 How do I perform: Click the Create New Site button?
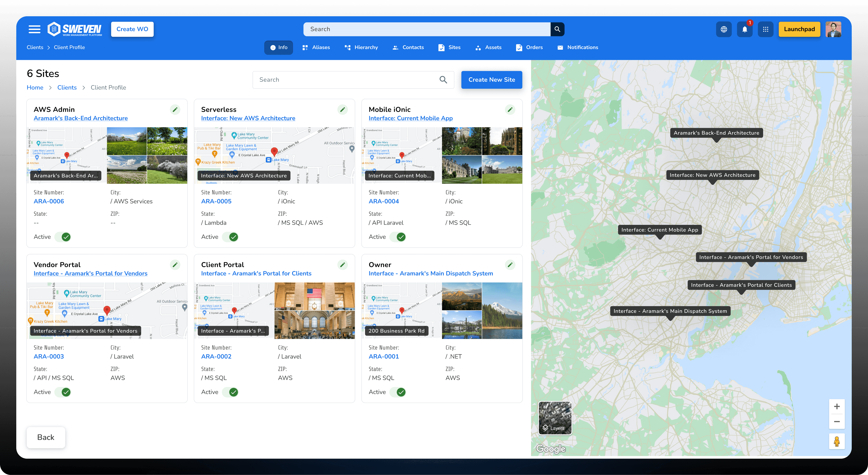pyautogui.click(x=491, y=80)
